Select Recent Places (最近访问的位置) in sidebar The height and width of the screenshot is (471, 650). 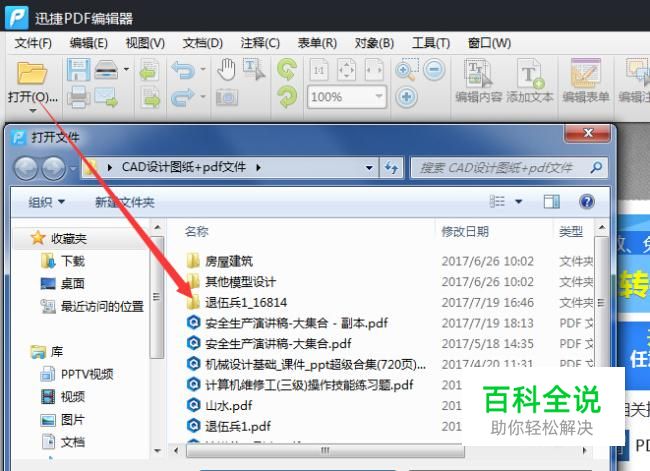point(92,306)
